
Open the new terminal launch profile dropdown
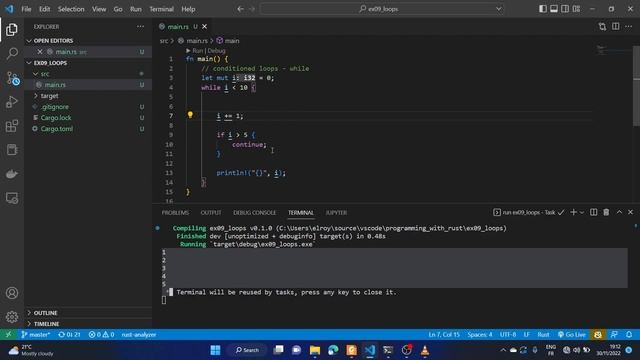[x=582, y=212]
